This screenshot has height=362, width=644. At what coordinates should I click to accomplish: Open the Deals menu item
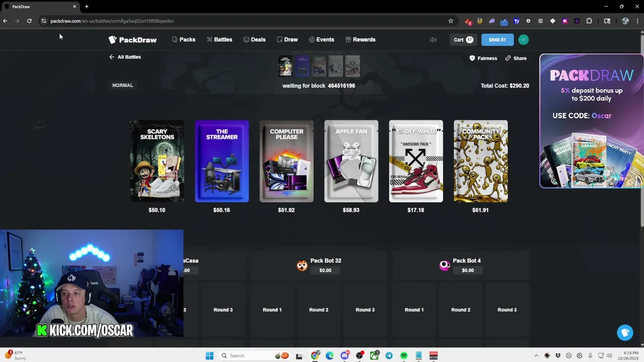[254, 40]
